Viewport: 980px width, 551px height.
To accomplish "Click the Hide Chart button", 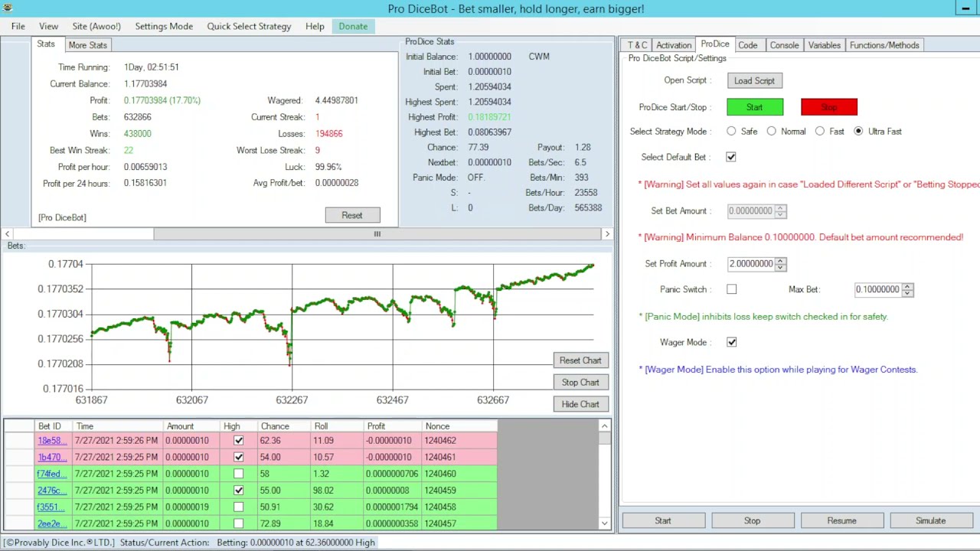I will coord(580,404).
